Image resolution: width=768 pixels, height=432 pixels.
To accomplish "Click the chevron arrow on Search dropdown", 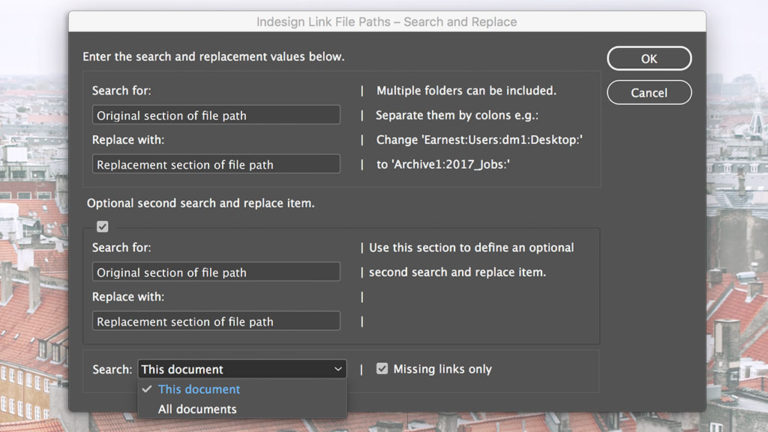I will click(337, 369).
